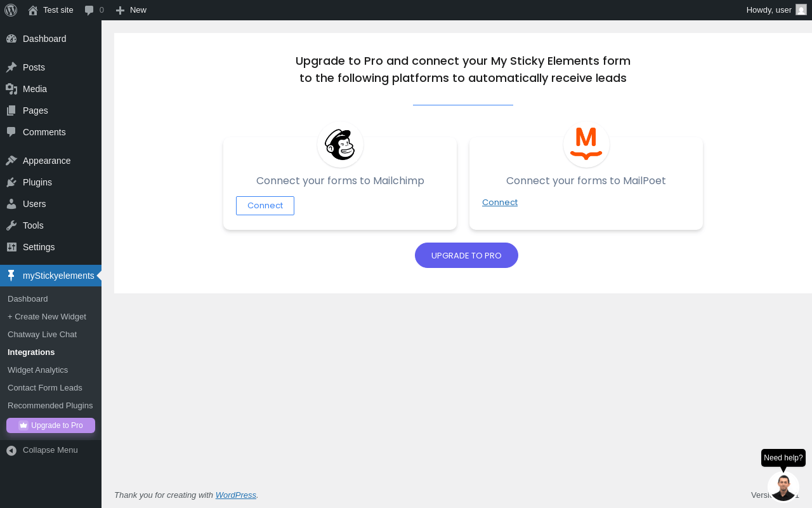Click the Mailchimp Connect button
Viewport: 812px width, 508px height.
(265, 206)
